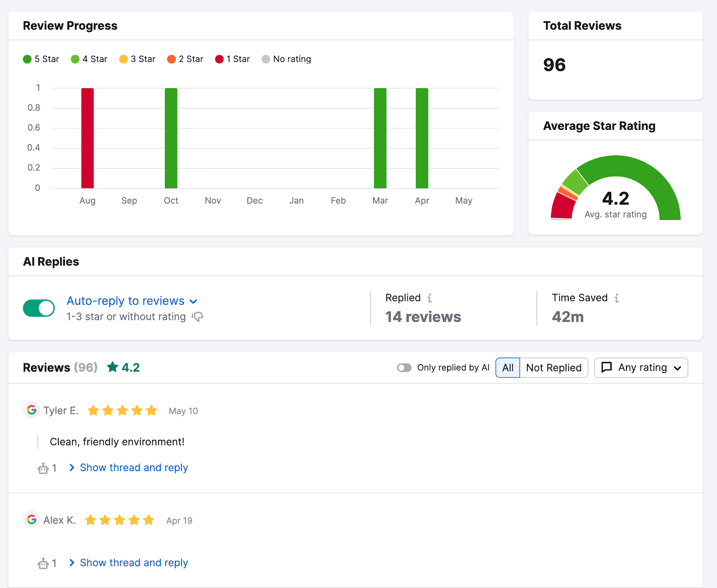The image size is (717, 588).
Task: Click the Google icon beside Tyler E.'s review
Action: 31,410
